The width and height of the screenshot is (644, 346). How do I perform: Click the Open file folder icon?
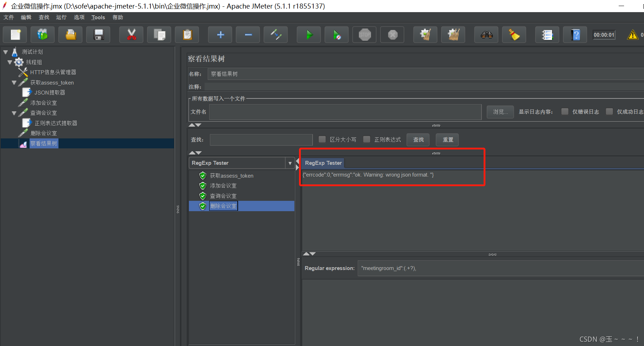(x=71, y=35)
